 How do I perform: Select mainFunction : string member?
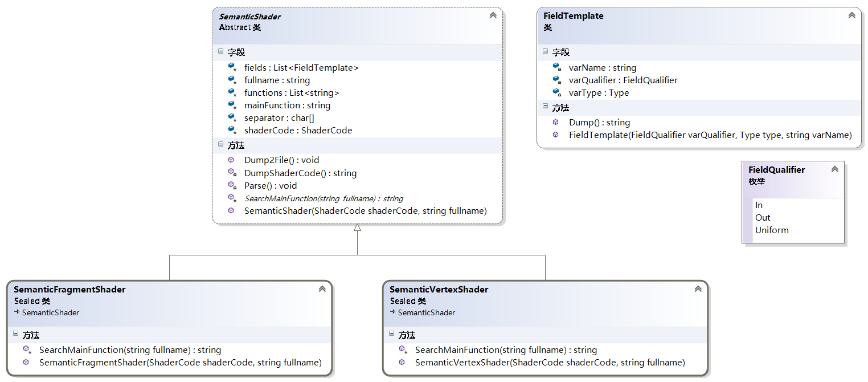[287, 105]
